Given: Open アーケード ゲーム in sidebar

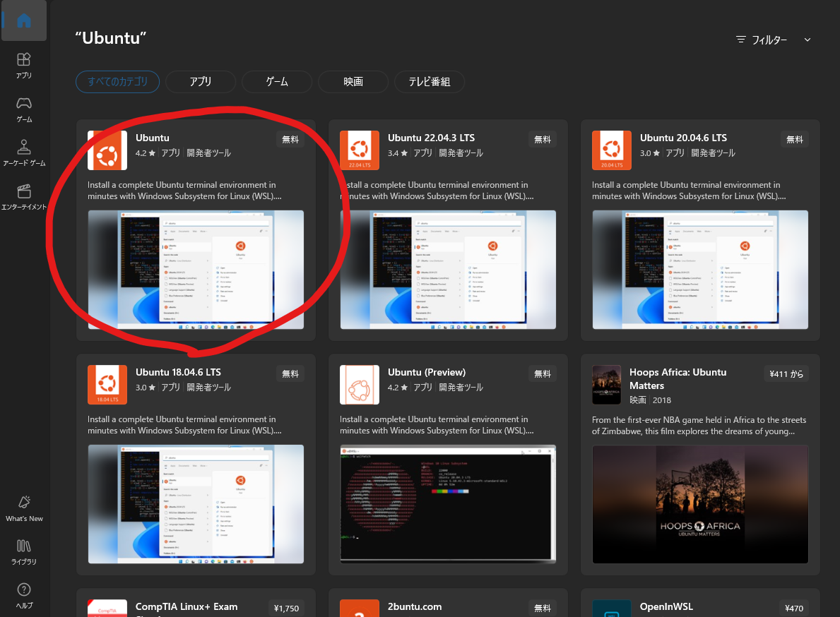Looking at the screenshot, I should coord(23,154).
